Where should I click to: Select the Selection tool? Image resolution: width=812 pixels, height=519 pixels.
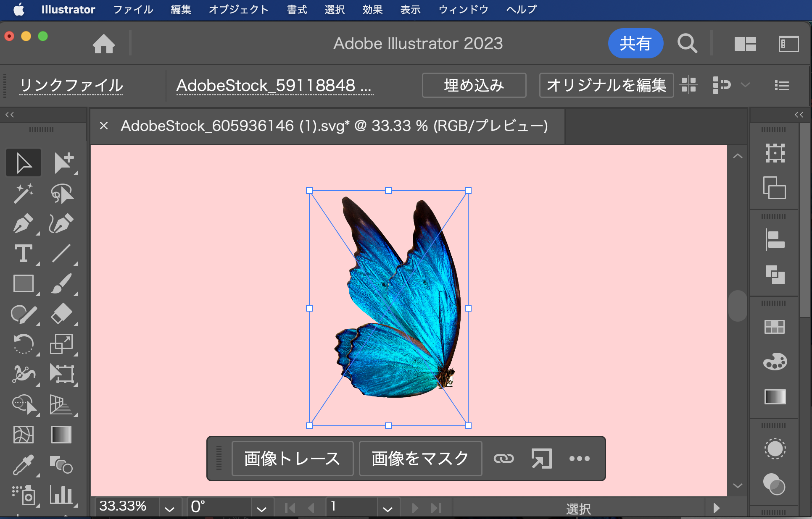(23, 163)
